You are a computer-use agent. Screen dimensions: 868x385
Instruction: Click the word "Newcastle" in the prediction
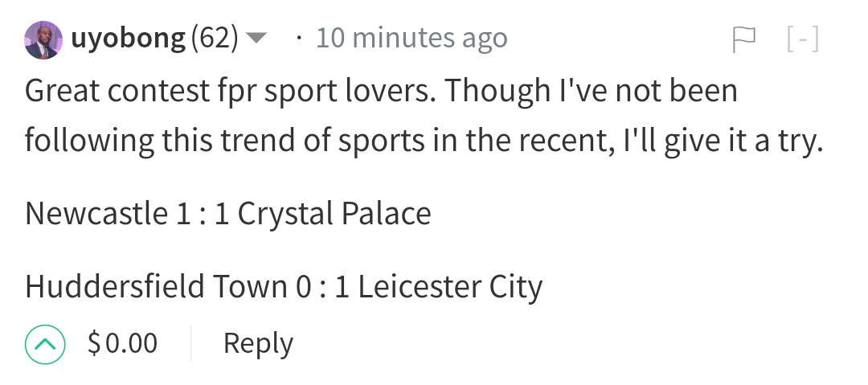(x=96, y=213)
